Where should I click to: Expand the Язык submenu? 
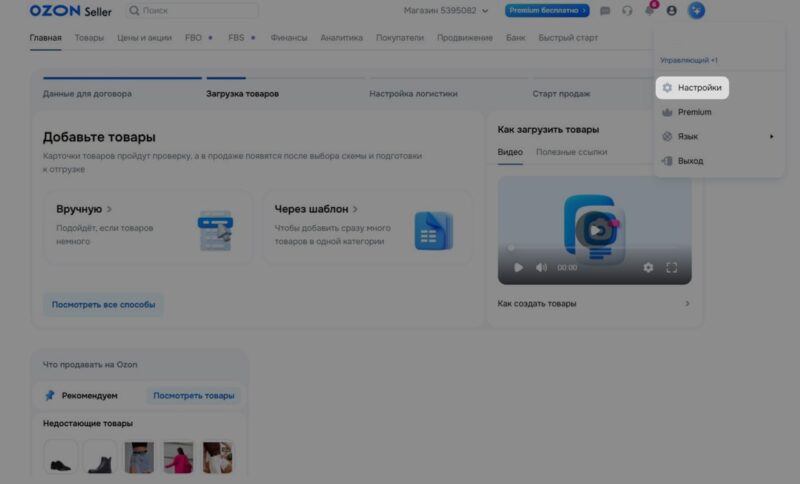click(x=719, y=137)
